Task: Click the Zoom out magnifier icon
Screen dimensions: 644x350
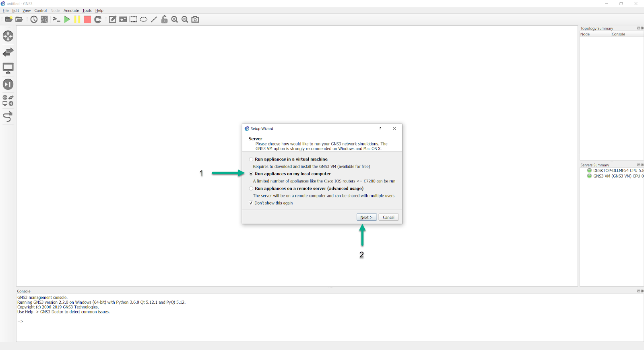Action: coord(185,19)
